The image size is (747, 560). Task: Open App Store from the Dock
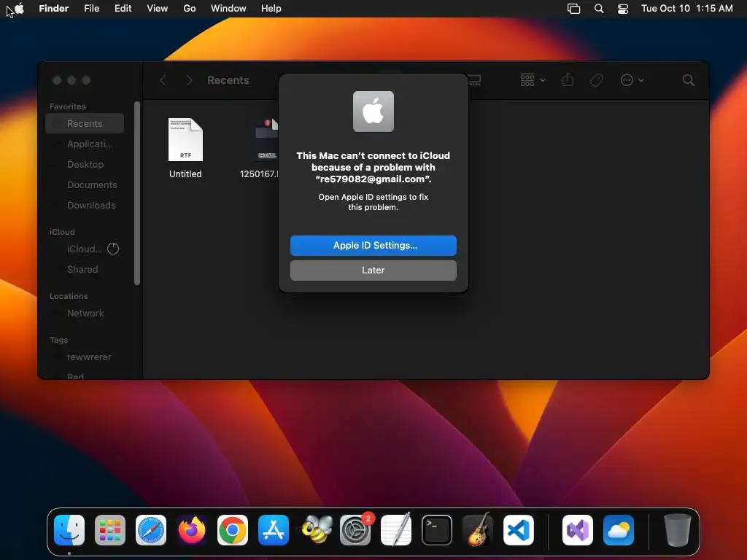tap(274, 530)
